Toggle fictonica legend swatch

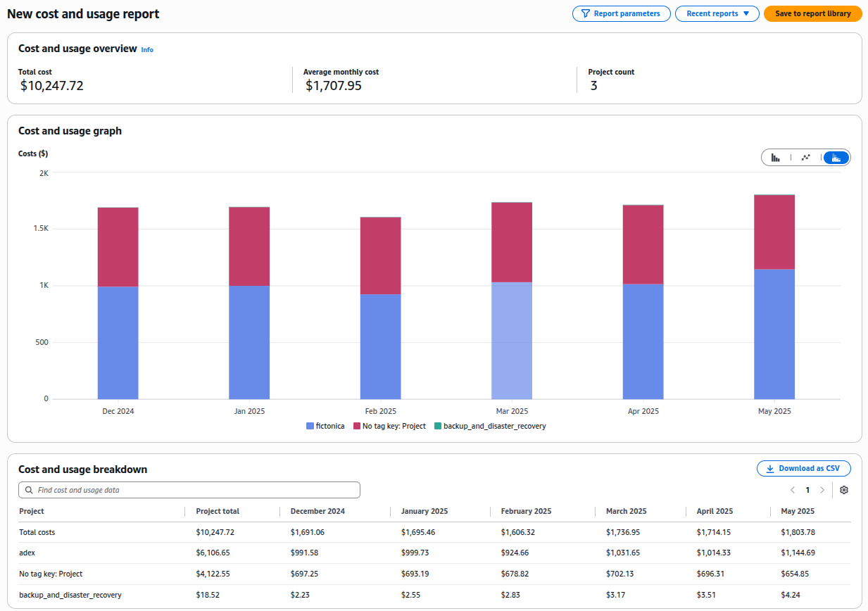(x=310, y=426)
